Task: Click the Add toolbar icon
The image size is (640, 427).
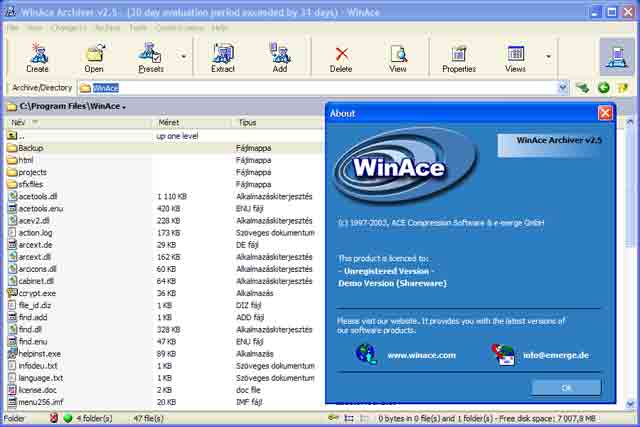Action: (x=280, y=58)
